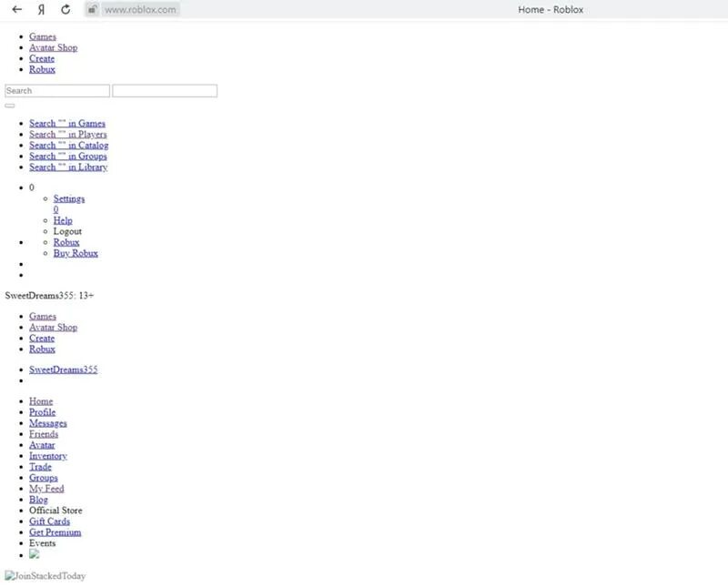Open the Messages sidebar link
The image size is (728, 587).
(48, 423)
